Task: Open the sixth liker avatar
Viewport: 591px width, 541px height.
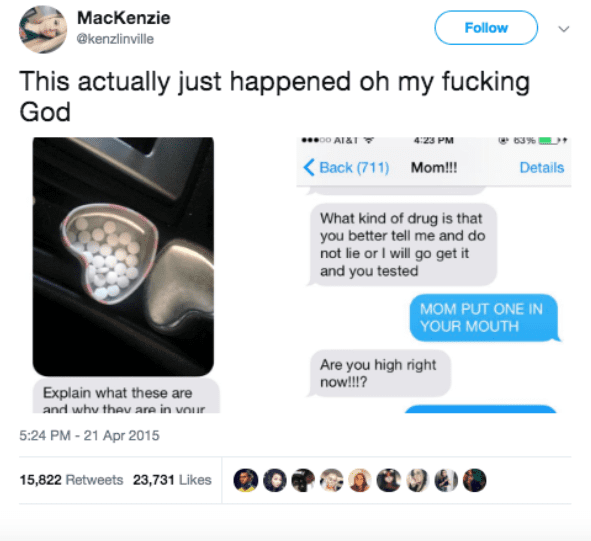Action: [x=389, y=480]
